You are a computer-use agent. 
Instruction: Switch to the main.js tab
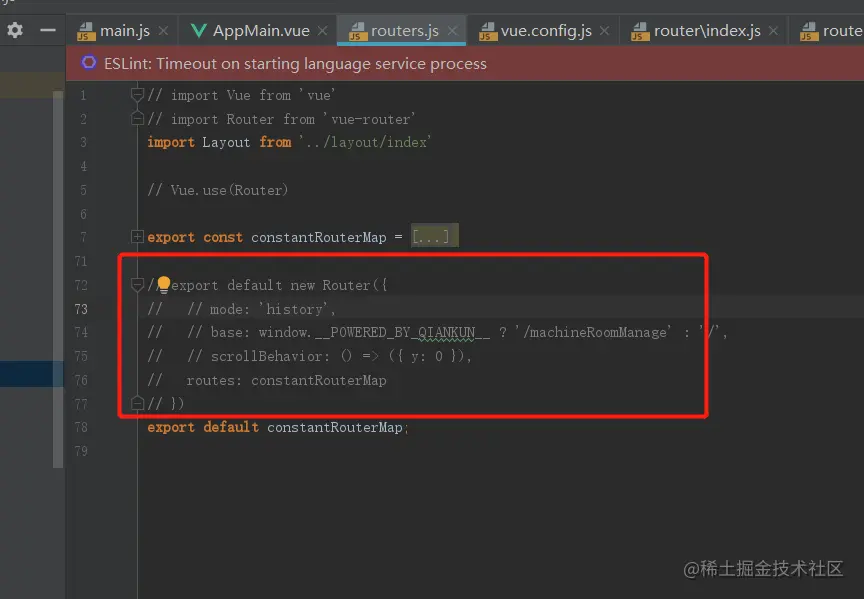click(x=125, y=31)
